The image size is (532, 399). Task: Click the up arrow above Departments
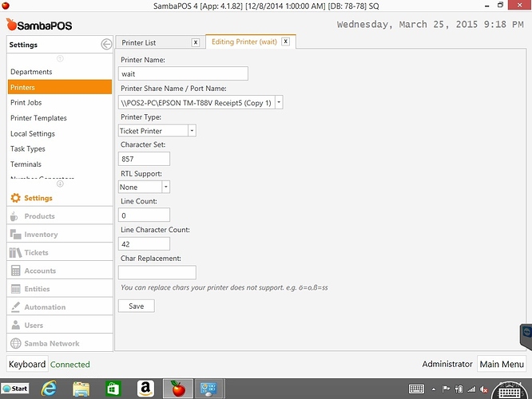(x=60, y=58)
